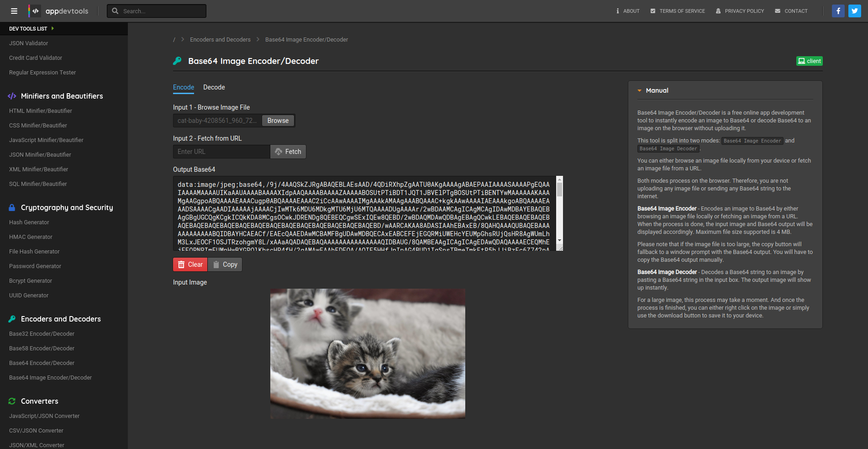The width and height of the screenshot is (868, 449).
Task: Open the hamburger menu icon
Action: (14, 11)
